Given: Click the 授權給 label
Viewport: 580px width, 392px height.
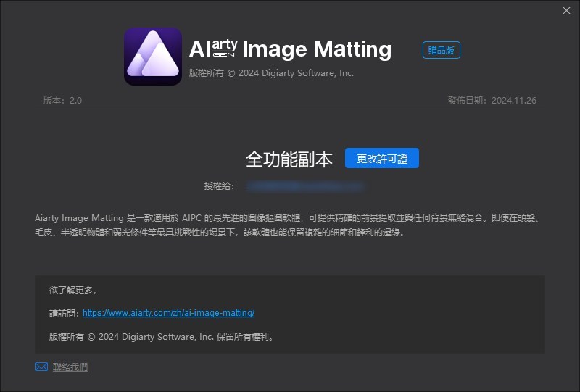Looking at the screenshot, I should click(220, 186).
